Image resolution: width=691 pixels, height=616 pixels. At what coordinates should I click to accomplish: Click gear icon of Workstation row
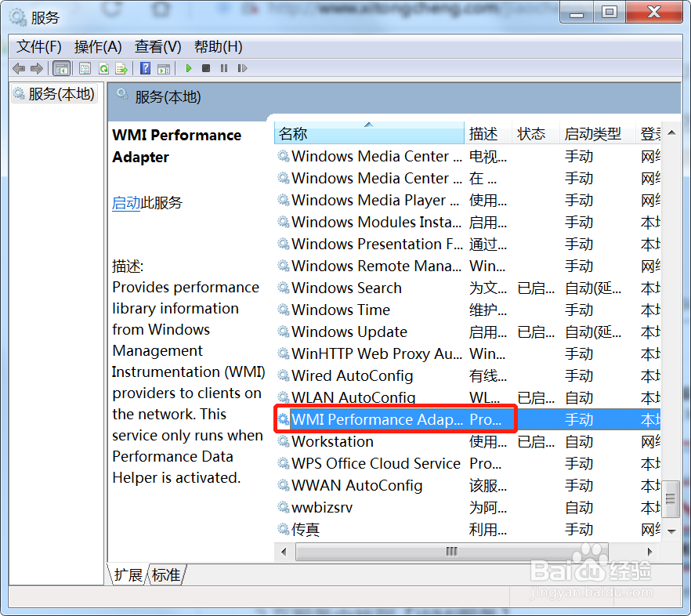[284, 441]
